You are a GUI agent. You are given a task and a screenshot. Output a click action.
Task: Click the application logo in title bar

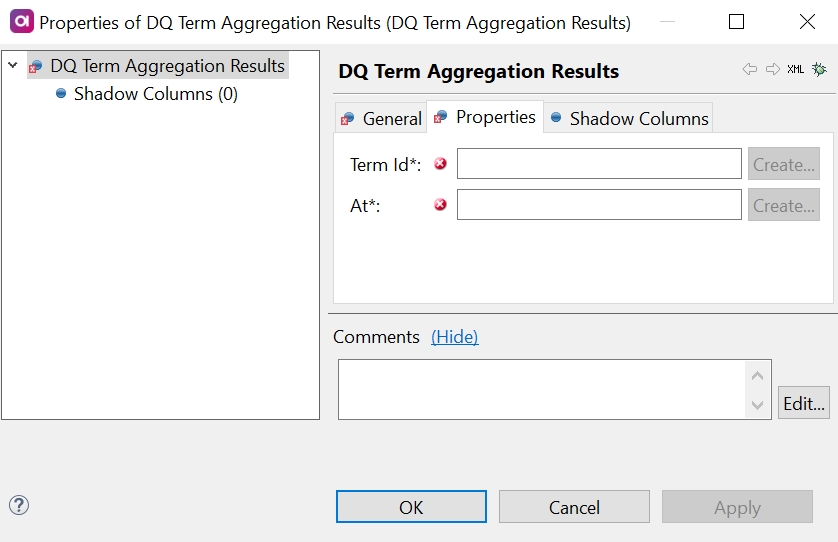click(21, 21)
